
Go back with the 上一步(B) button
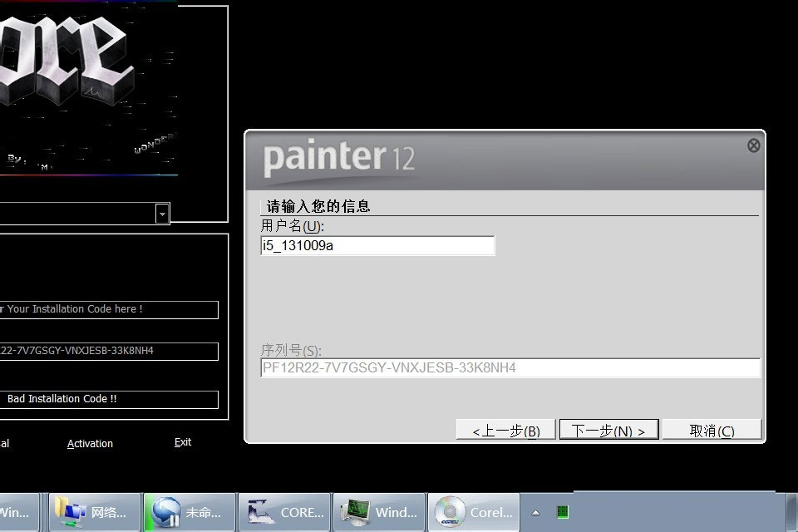tap(506, 431)
